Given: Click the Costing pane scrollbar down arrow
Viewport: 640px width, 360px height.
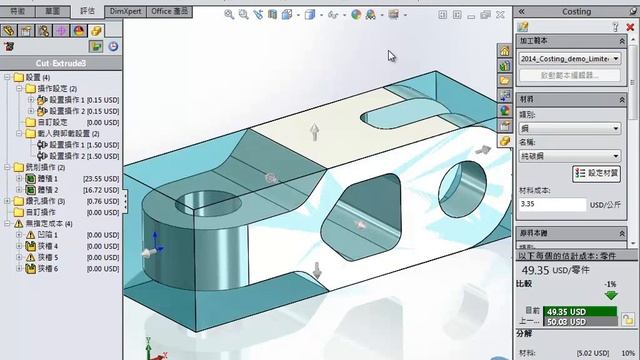Looking at the screenshot, I should [x=633, y=243].
